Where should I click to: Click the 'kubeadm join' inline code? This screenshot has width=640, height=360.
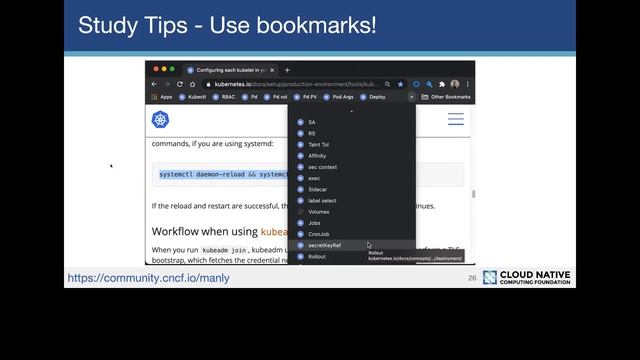(224, 250)
